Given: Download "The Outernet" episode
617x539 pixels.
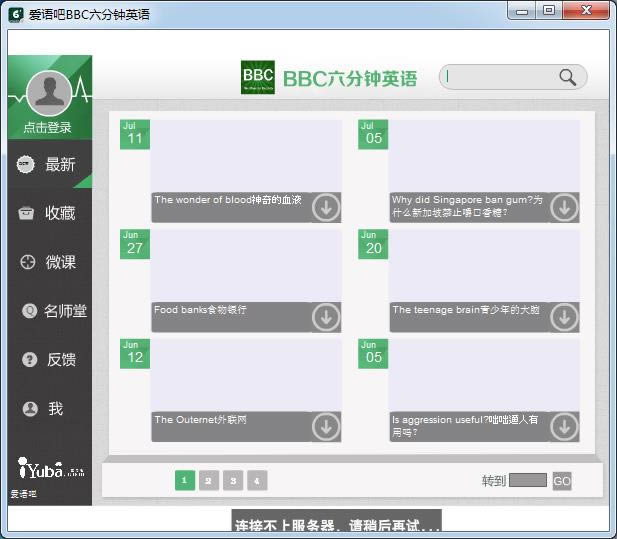Looking at the screenshot, I should point(325,426).
